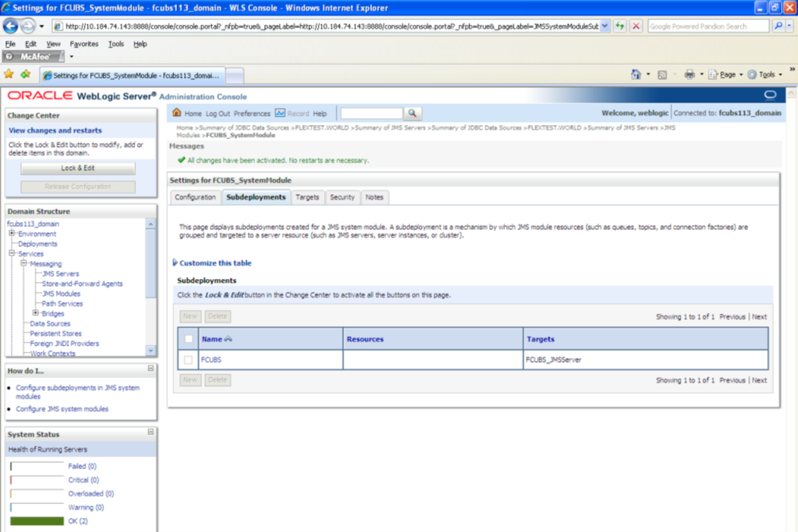
Task: Collapse the System Status panel
Action: (151, 432)
